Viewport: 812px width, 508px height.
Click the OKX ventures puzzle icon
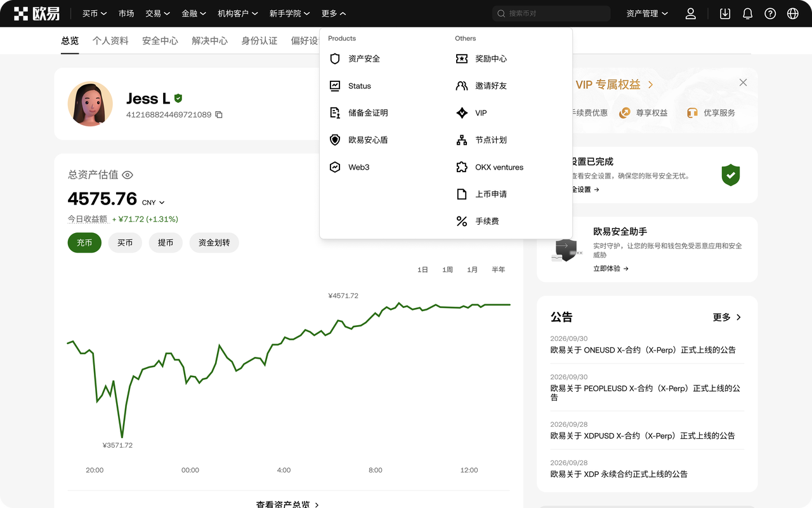462,167
